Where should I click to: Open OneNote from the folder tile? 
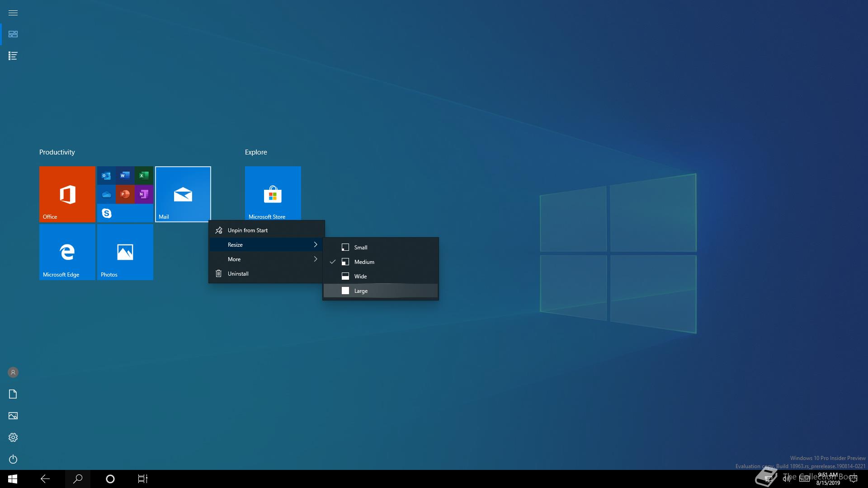(144, 194)
